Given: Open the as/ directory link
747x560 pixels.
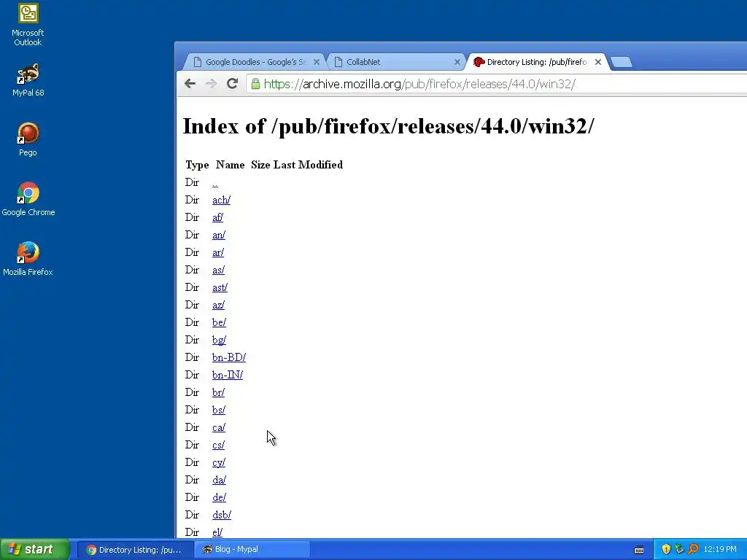Looking at the screenshot, I should pyautogui.click(x=218, y=270).
